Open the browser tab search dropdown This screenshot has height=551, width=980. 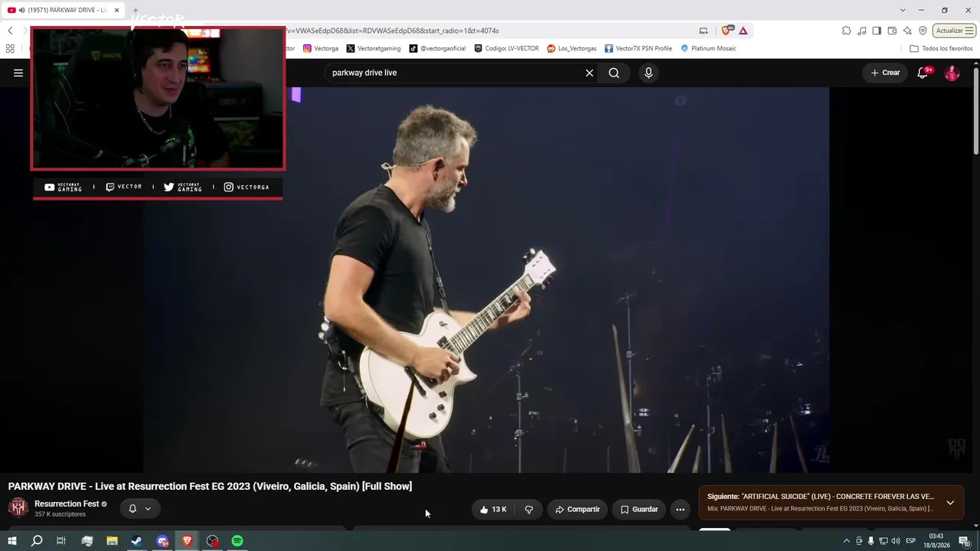coord(903,10)
